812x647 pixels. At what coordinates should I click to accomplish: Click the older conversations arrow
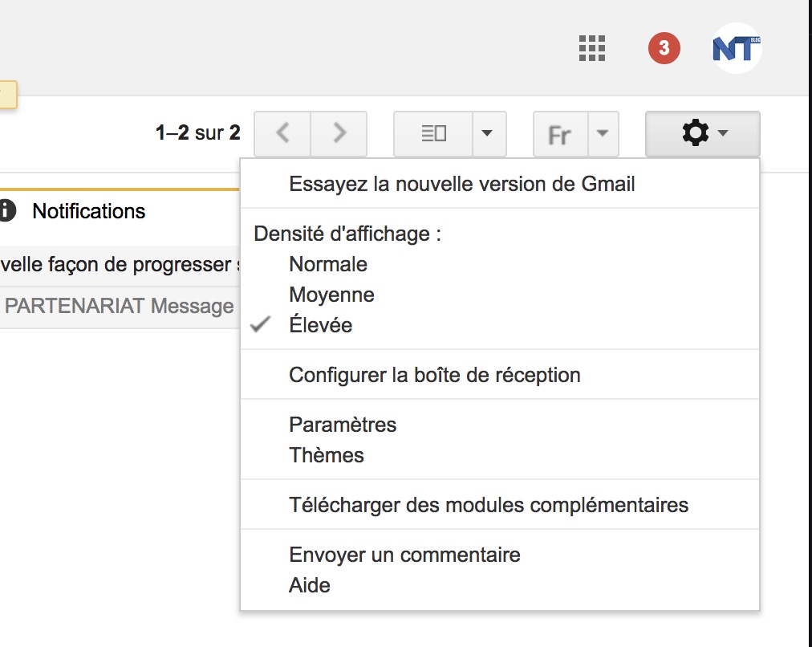pos(339,133)
